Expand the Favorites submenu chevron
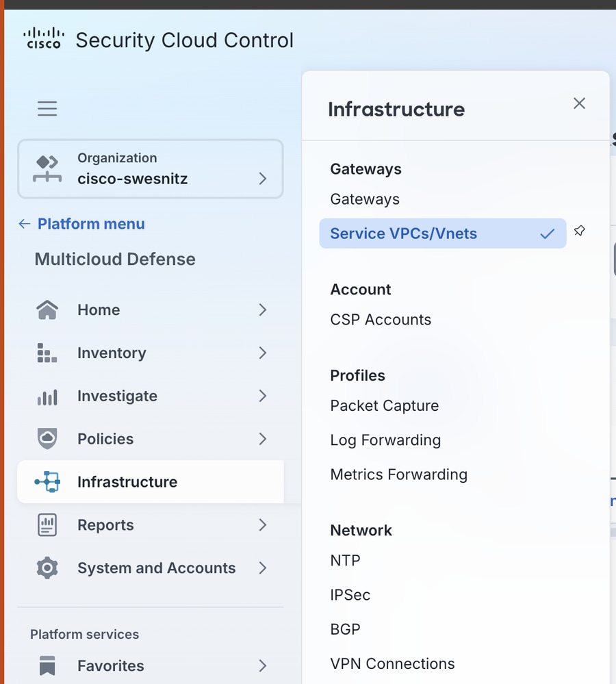 click(262, 666)
